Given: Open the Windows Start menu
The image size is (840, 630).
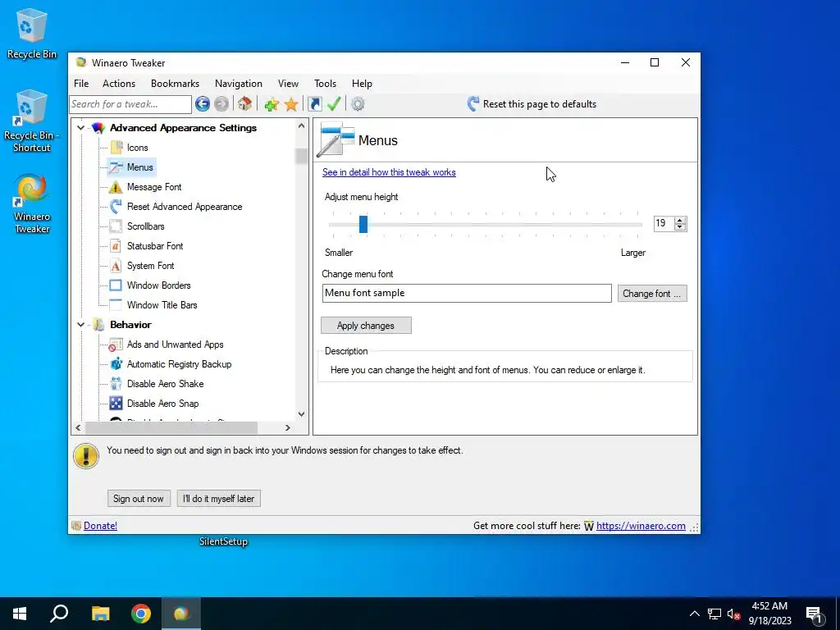Looking at the screenshot, I should (x=20, y=614).
